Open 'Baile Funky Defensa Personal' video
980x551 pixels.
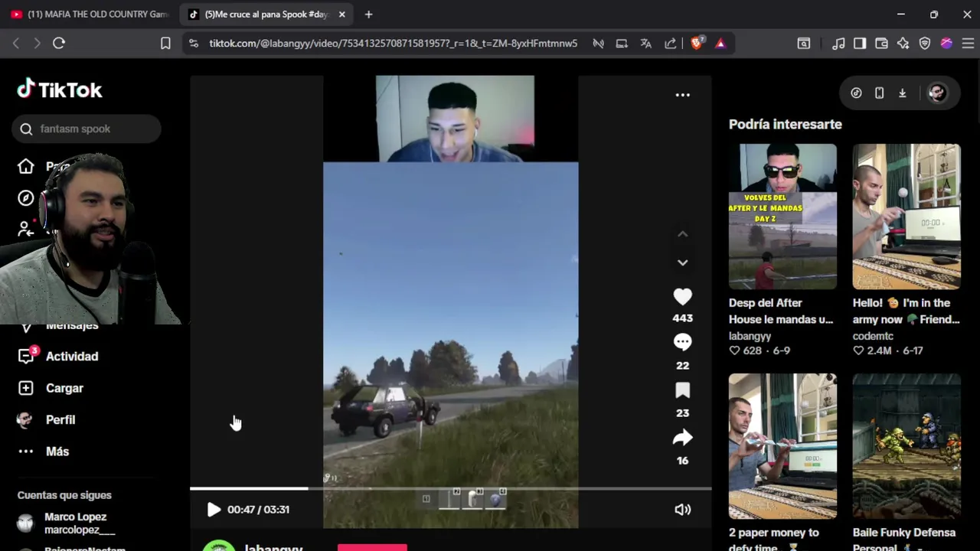pos(906,446)
